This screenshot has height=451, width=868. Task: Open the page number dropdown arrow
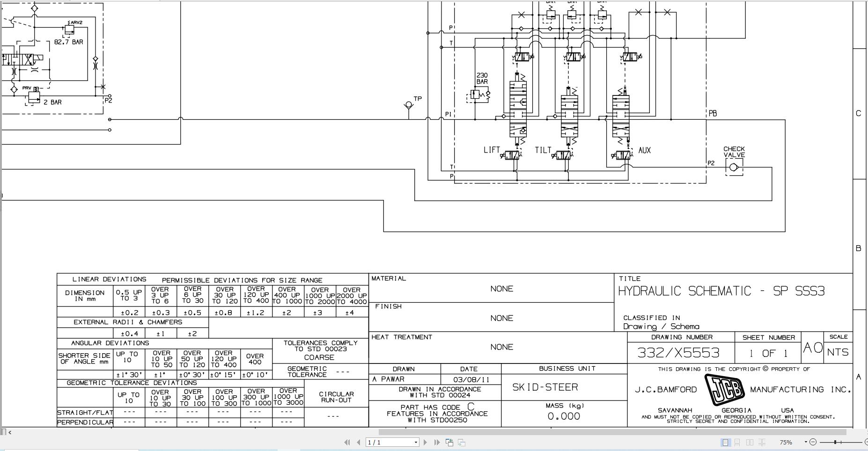[x=416, y=442]
